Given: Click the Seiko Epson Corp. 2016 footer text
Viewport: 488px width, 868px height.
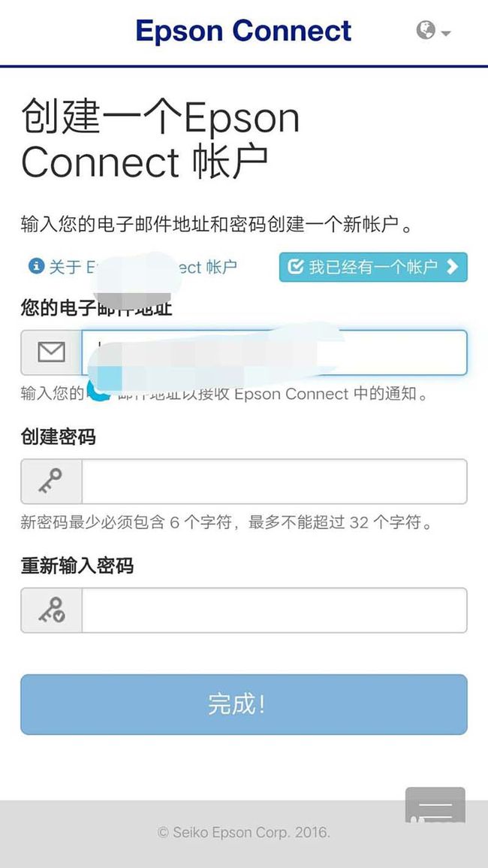Looking at the screenshot, I should 244,832.
